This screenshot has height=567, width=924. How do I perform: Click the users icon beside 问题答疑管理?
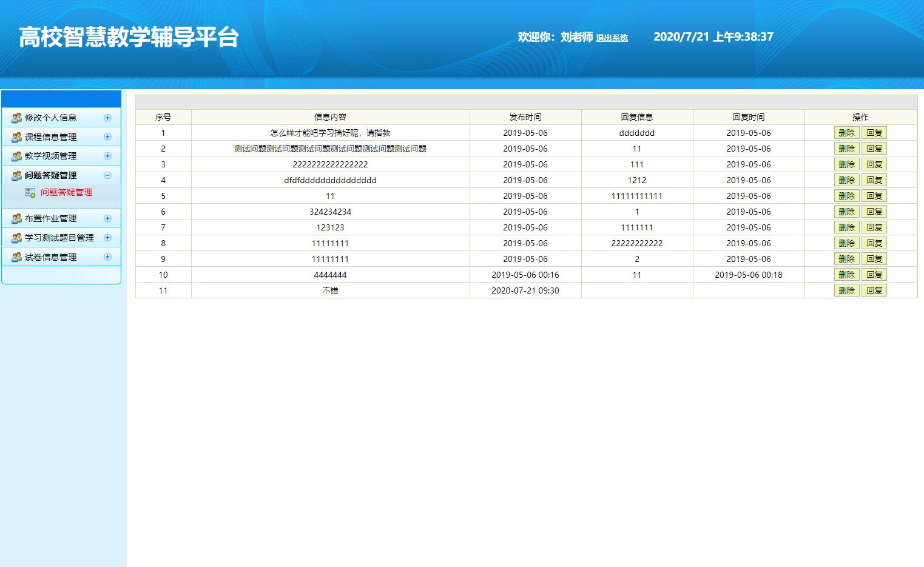[16, 175]
